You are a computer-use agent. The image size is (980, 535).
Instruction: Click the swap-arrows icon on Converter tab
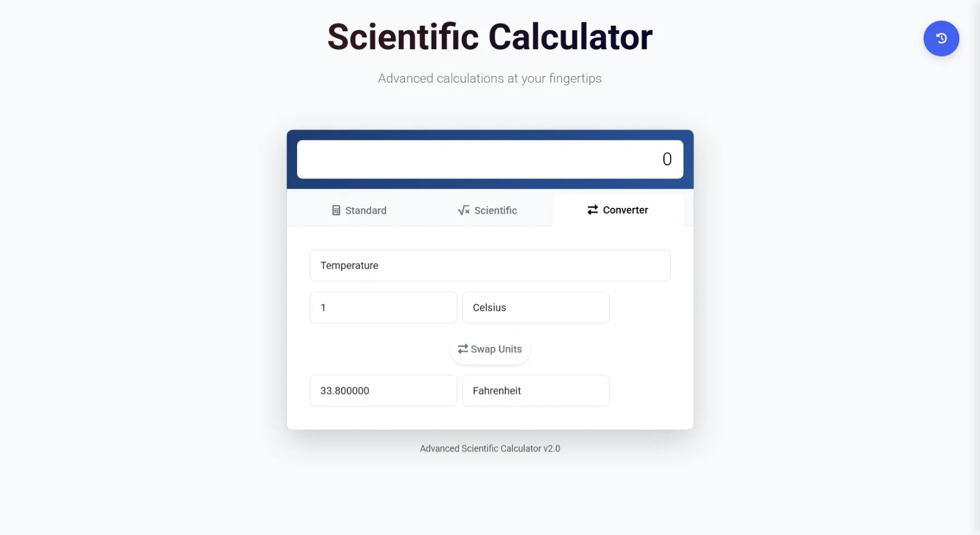593,210
